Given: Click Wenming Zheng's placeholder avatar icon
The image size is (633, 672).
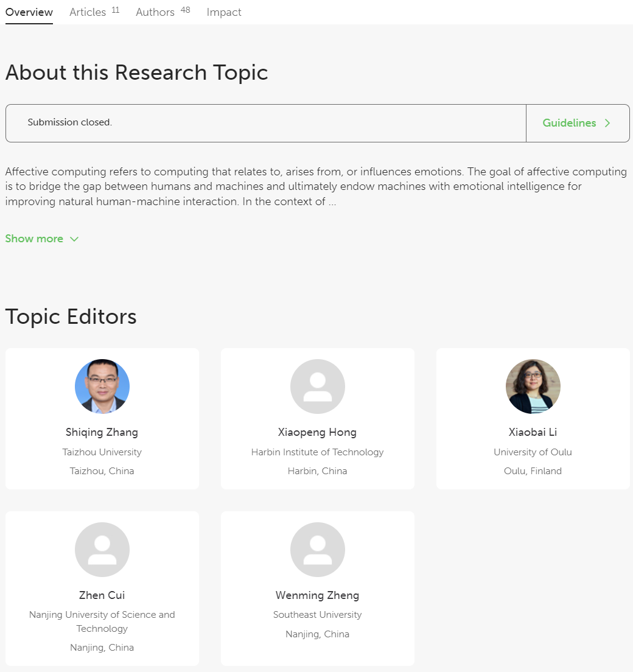Looking at the screenshot, I should (x=317, y=550).
